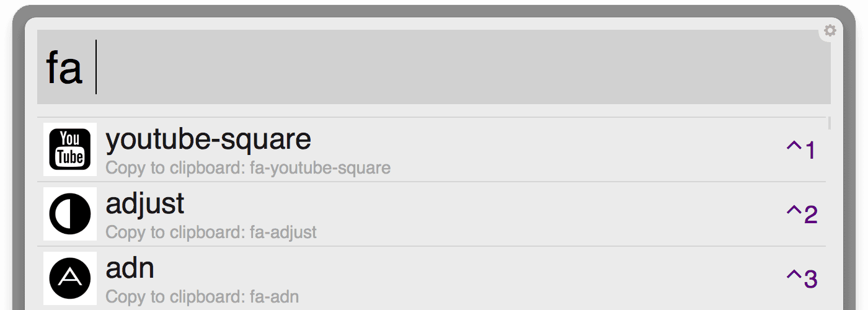The image size is (868, 310).
Task: Click the adn circular logo icon
Action: pyautogui.click(x=70, y=278)
